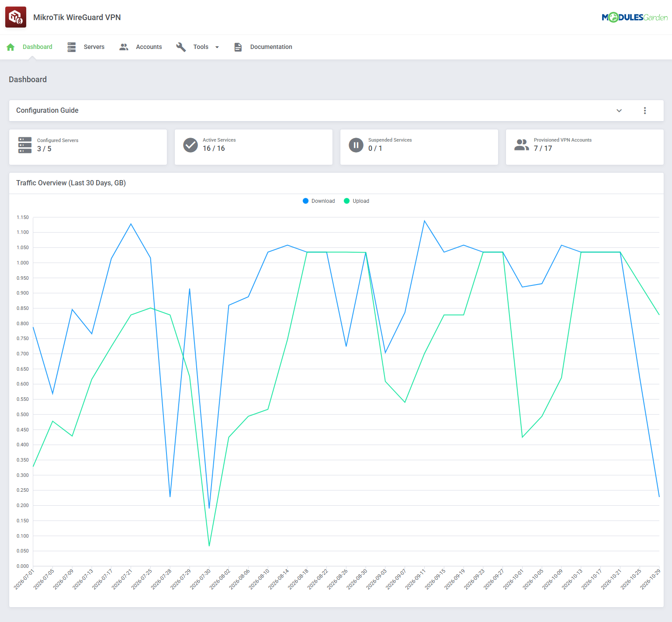Open Configuration Guide three-dot options menu
Image resolution: width=672 pixels, height=622 pixels.
click(645, 111)
